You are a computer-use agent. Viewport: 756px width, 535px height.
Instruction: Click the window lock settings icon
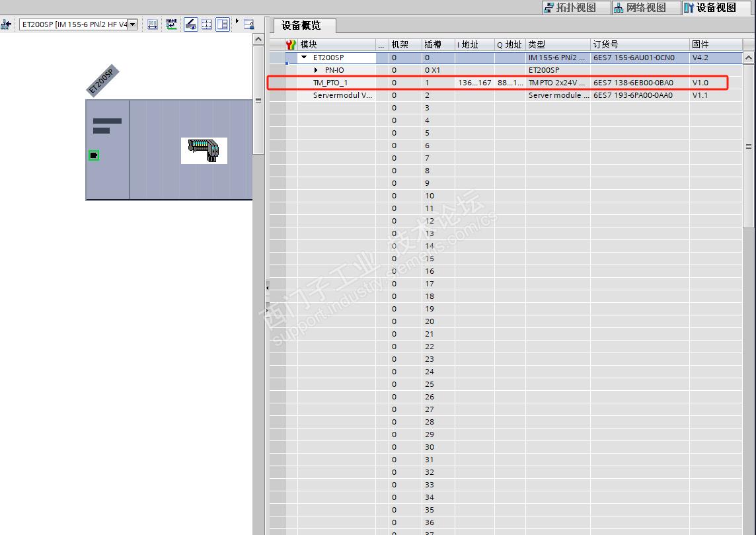click(248, 24)
